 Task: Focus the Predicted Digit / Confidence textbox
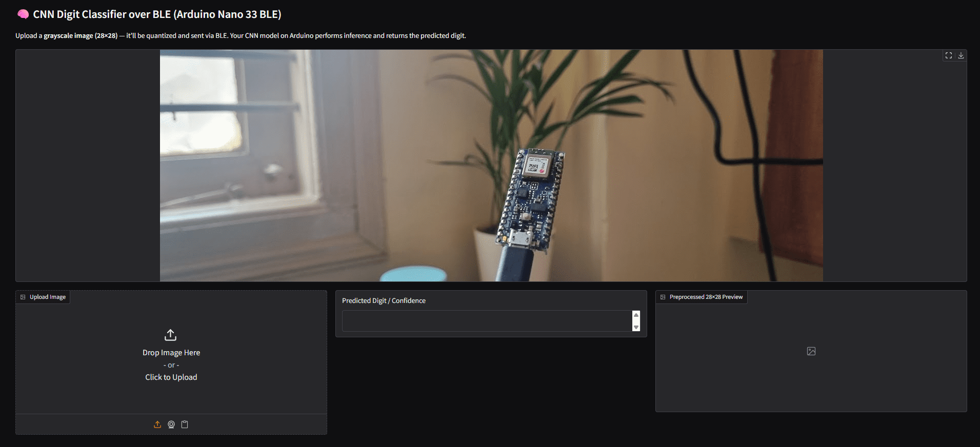[x=486, y=321]
